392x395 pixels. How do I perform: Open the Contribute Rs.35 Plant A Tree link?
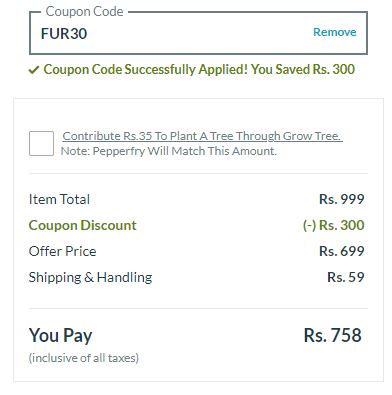(x=202, y=136)
